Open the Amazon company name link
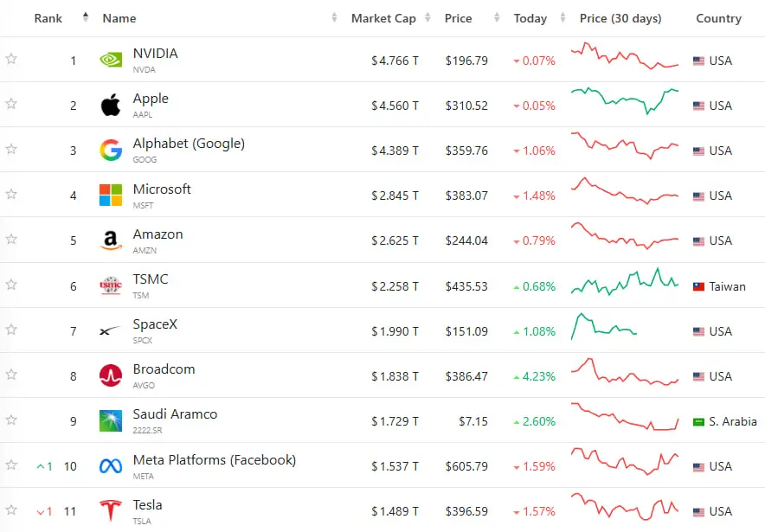The height and width of the screenshot is (532, 765). pyautogui.click(x=157, y=234)
